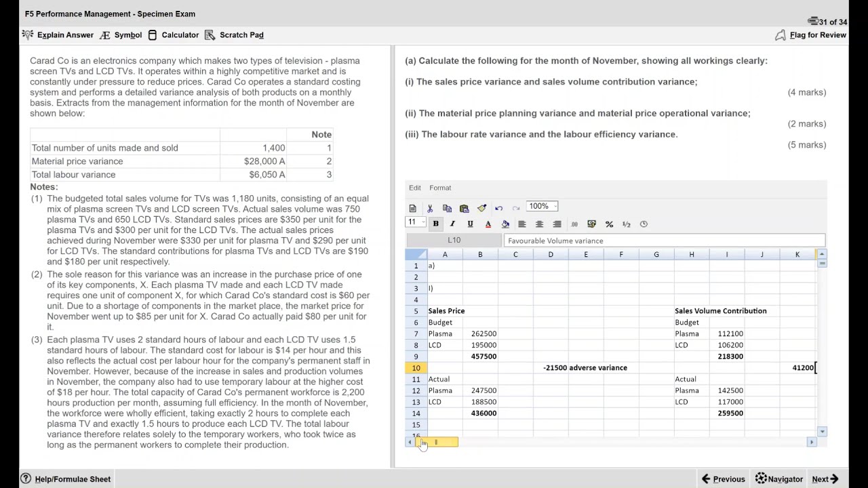Open the font size 11 dropdown
The width and height of the screenshot is (868, 488).
(416, 222)
